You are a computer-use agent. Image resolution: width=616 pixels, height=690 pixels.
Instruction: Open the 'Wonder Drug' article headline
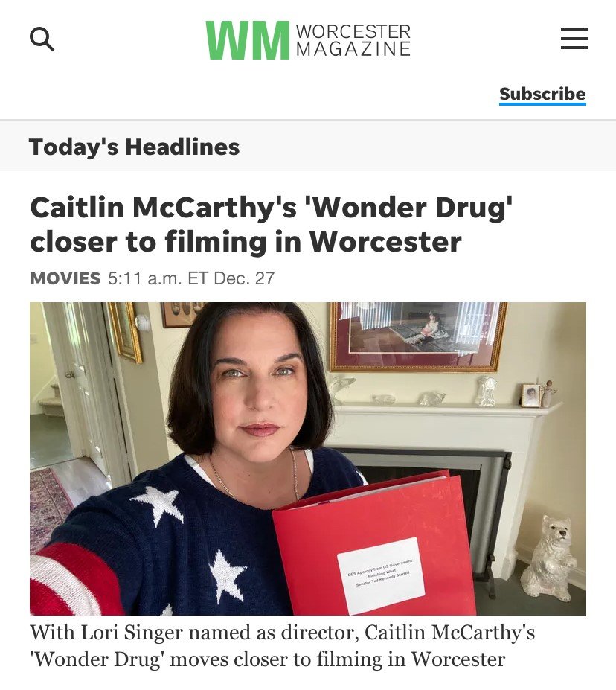coord(272,225)
